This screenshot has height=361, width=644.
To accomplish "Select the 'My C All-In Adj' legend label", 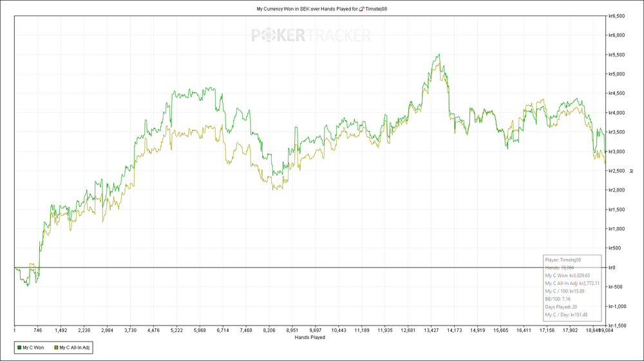I will point(74,348).
